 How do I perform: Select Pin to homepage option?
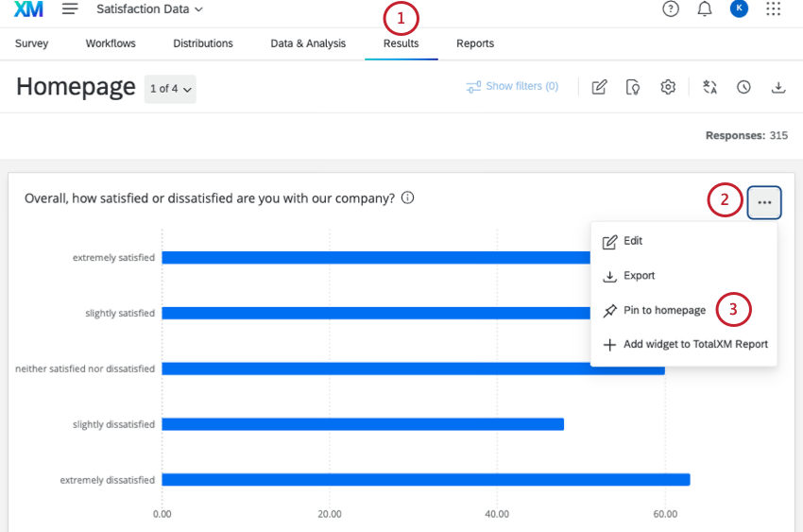click(x=683, y=310)
